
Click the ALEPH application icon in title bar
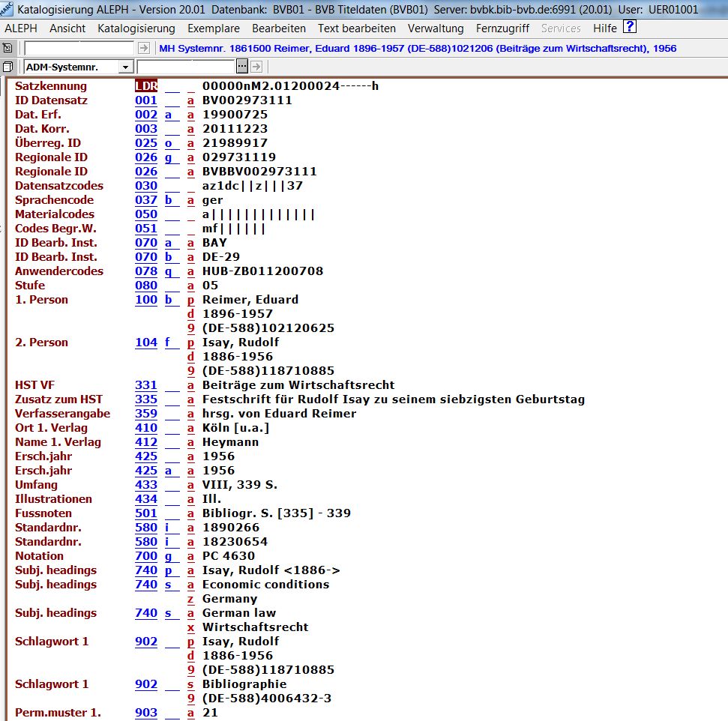coord(7,10)
